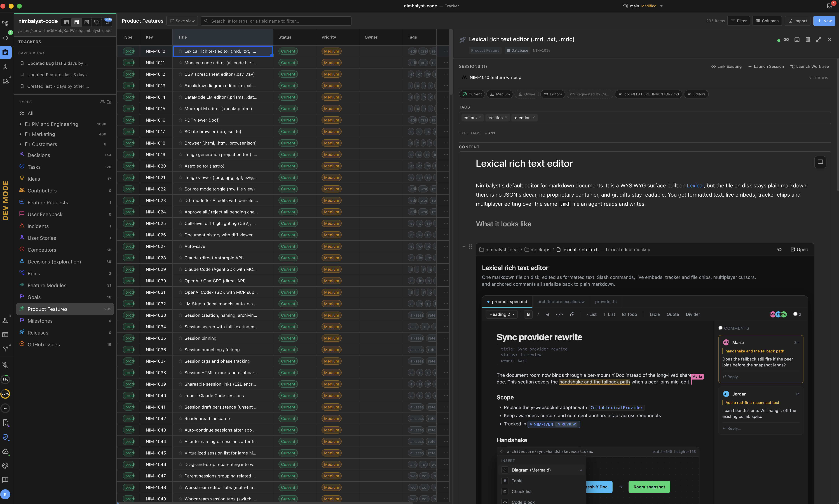Focus the tracker search input field
This screenshot has width=839, height=504.
(x=276, y=21)
